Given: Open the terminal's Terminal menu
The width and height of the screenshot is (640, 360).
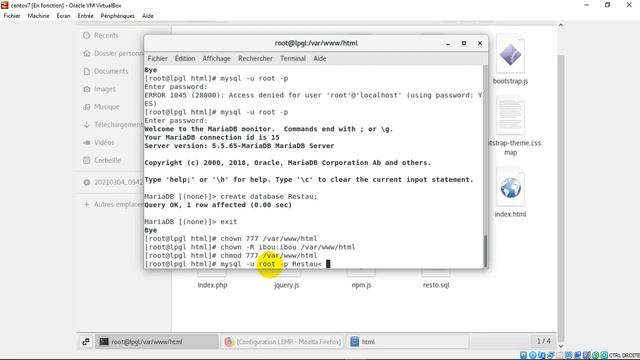Looking at the screenshot, I should click(293, 59).
